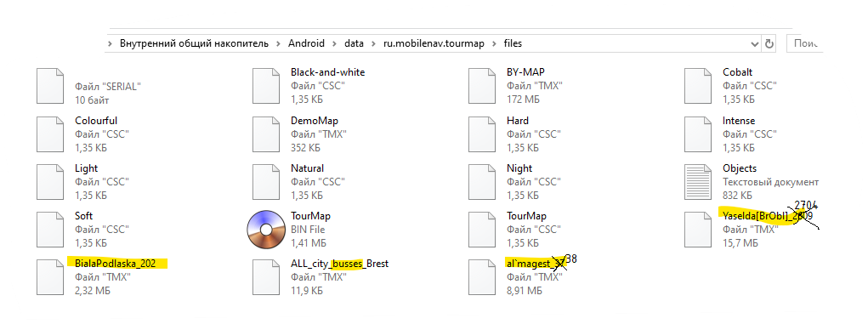The width and height of the screenshot is (868, 324).
Task: Navigate to the Android breadcrumb folder
Action: (x=306, y=43)
